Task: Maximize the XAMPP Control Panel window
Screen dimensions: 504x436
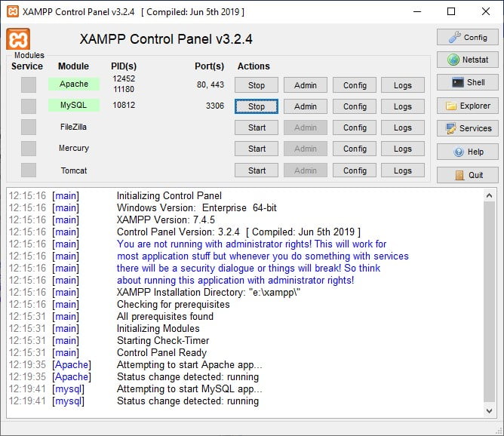Action: click(x=451, y=11)
